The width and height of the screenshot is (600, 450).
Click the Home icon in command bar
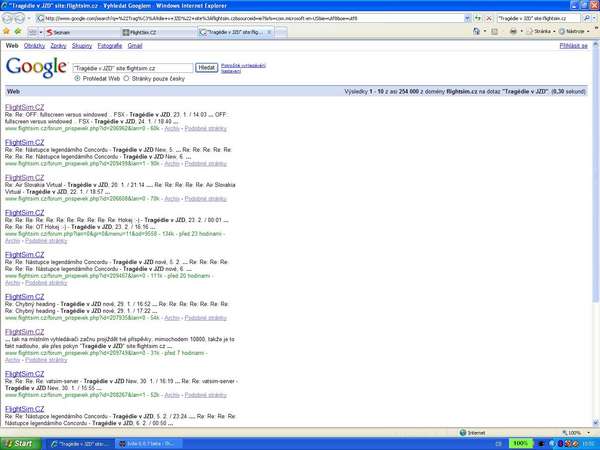click(476, 31)
